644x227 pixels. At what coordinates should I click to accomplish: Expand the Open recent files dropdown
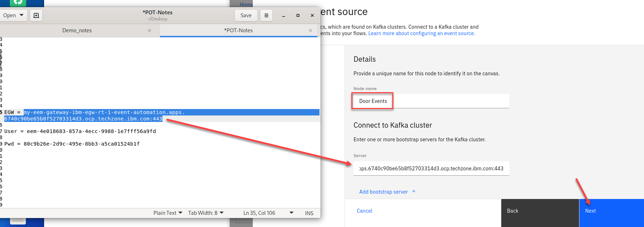pos(22,15)
